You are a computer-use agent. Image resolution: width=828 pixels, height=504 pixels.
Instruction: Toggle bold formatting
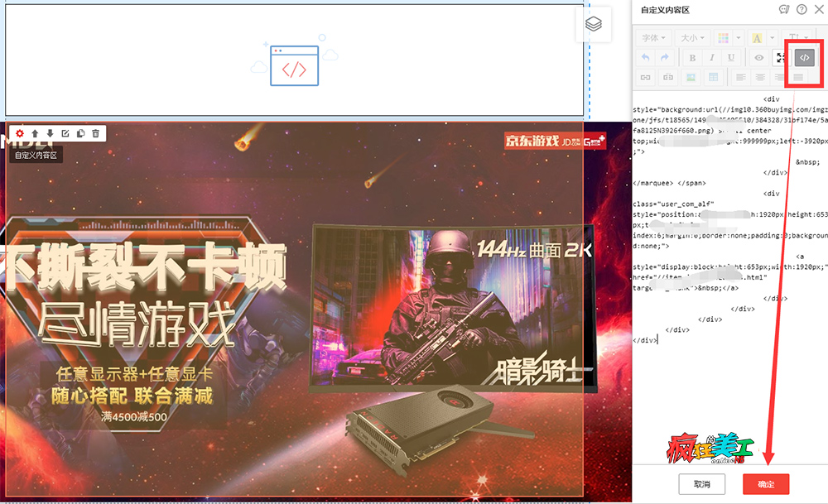(x=692, y=58)
